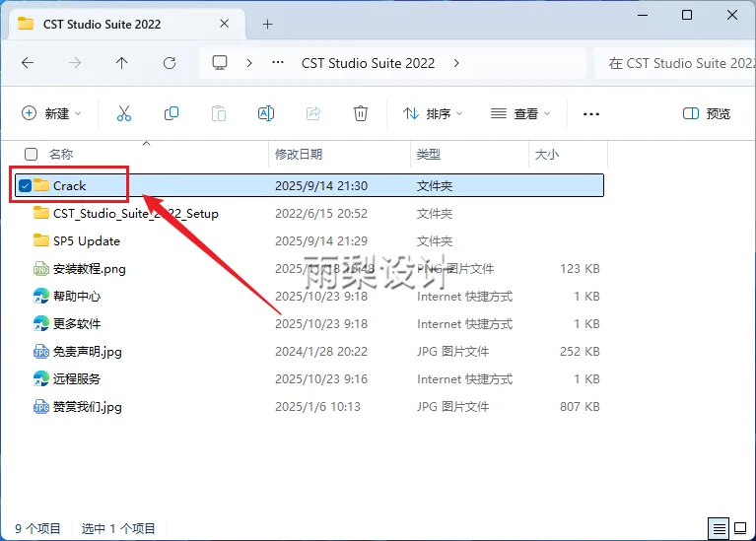Show hidden path breadcrumbs ellipsis
Image resolution: width=756 pixels, height=541 pixels.
[278, 63]
